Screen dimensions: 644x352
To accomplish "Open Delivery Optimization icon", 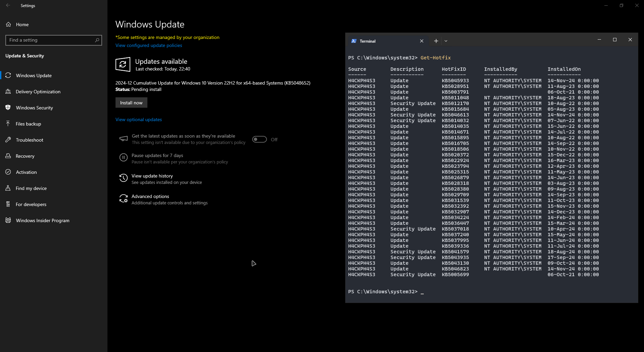I will click(x=8, y=92).
